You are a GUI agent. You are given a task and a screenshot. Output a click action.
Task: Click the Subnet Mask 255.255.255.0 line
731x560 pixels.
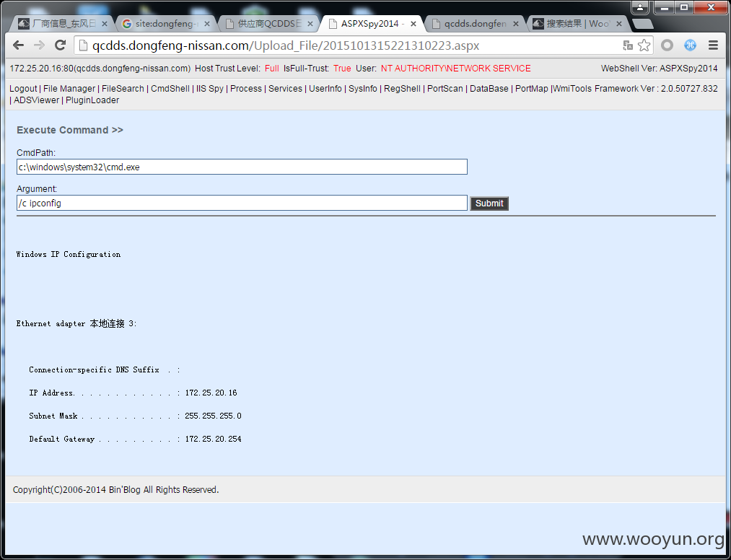coord(135,416)
